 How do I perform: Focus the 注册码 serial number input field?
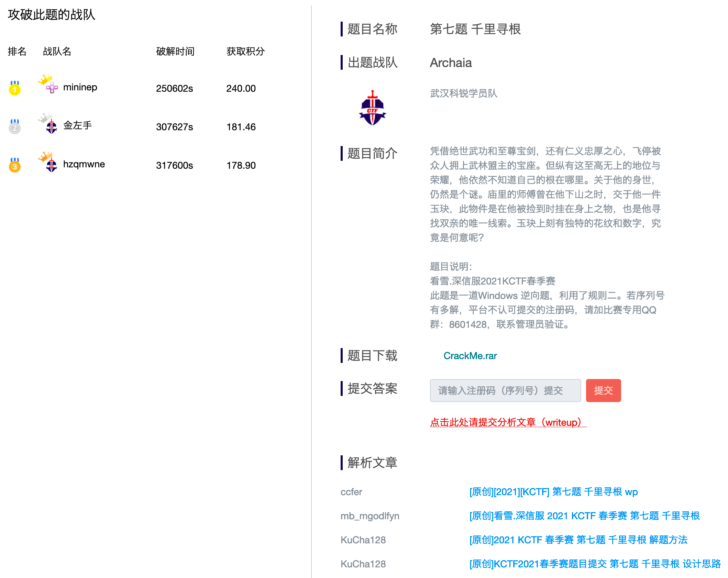coord(505,390)
